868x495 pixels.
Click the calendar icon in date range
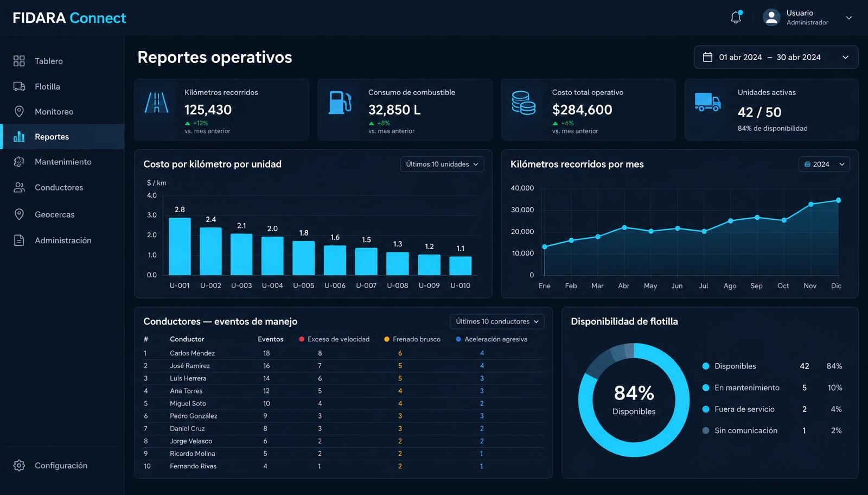[707, 57]
